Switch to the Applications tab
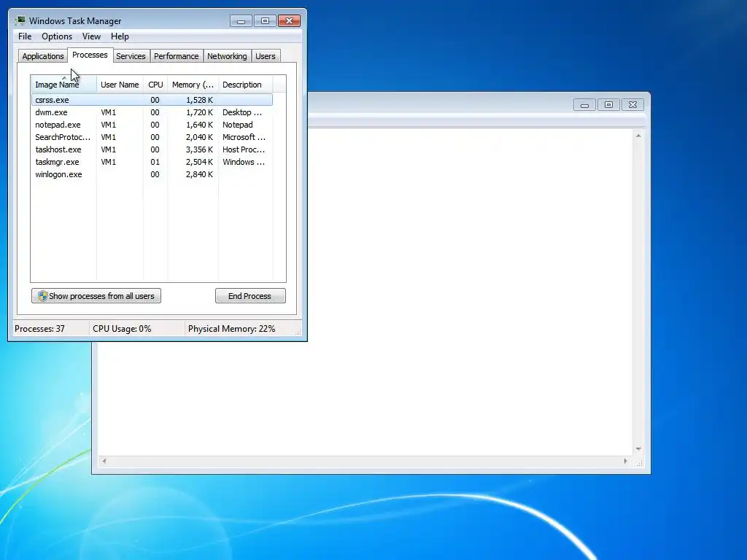 coord(43,56)
